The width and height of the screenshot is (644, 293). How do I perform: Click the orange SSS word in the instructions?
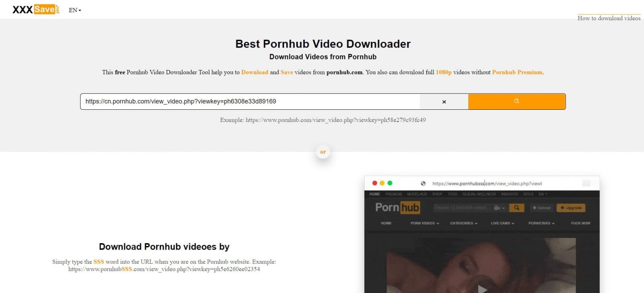point(99,262)
